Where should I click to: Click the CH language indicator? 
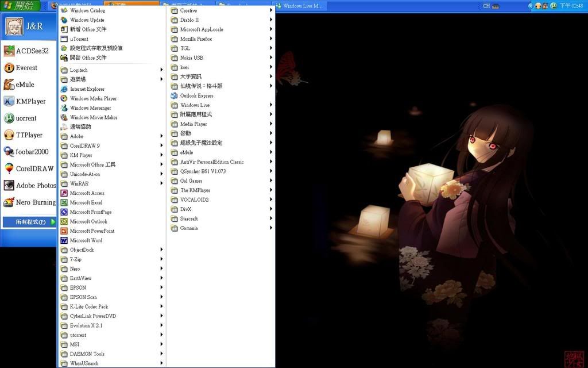[486, 6]
